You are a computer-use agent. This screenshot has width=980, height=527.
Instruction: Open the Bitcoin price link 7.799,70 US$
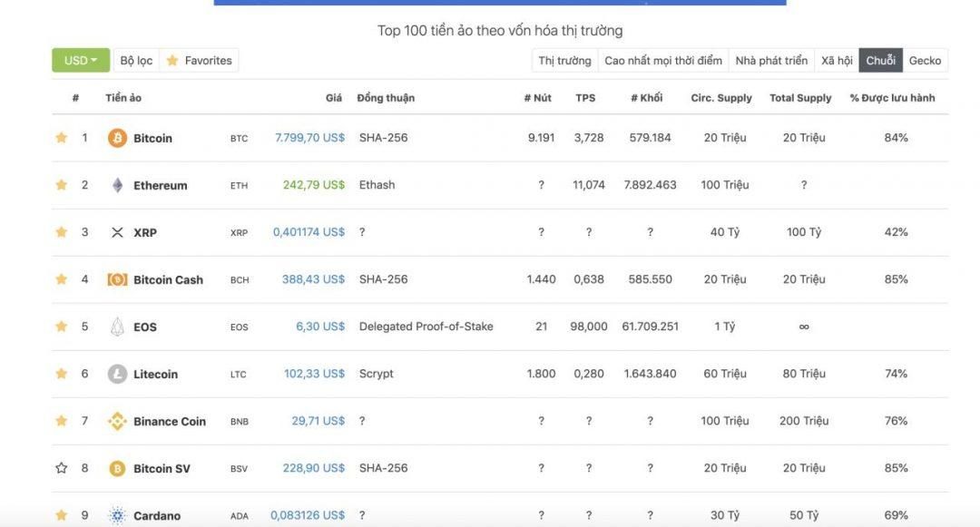pos(310,138)
